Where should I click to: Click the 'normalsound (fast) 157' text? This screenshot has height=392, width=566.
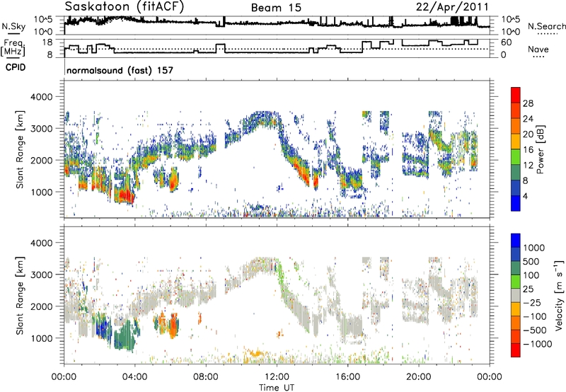[120, 70]
